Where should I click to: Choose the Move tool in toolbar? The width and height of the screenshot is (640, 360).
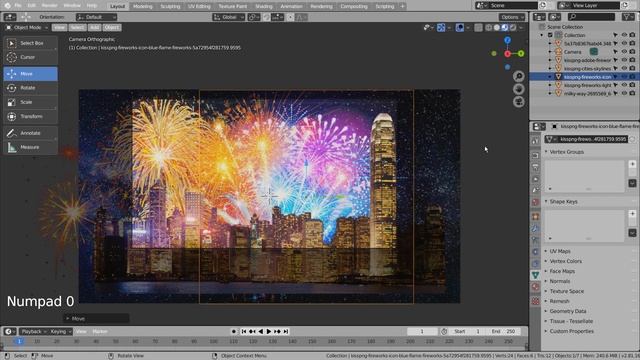pyautogui.click(x=31, y=73)
